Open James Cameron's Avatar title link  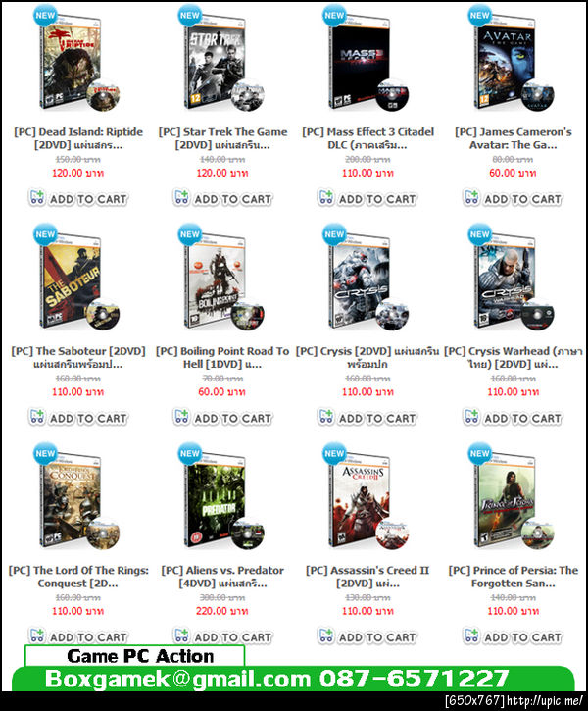(513, 138)
